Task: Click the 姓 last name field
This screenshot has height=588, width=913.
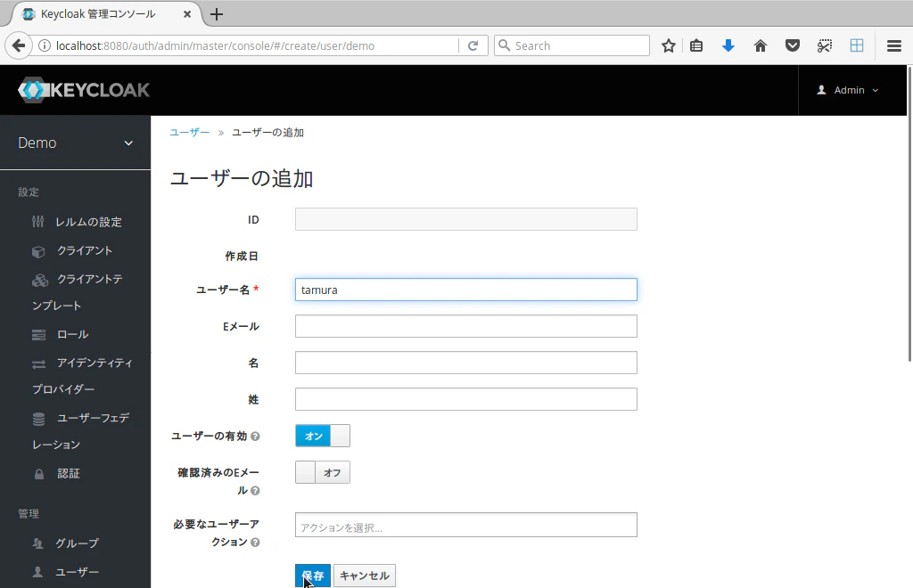Action: [x=465, y=399]
